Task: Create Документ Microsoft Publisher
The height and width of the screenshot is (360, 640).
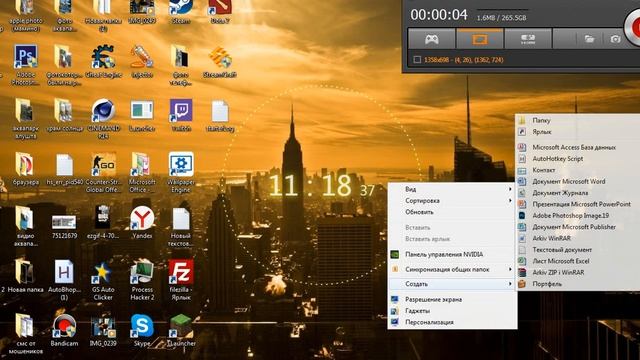Action: 578,227
